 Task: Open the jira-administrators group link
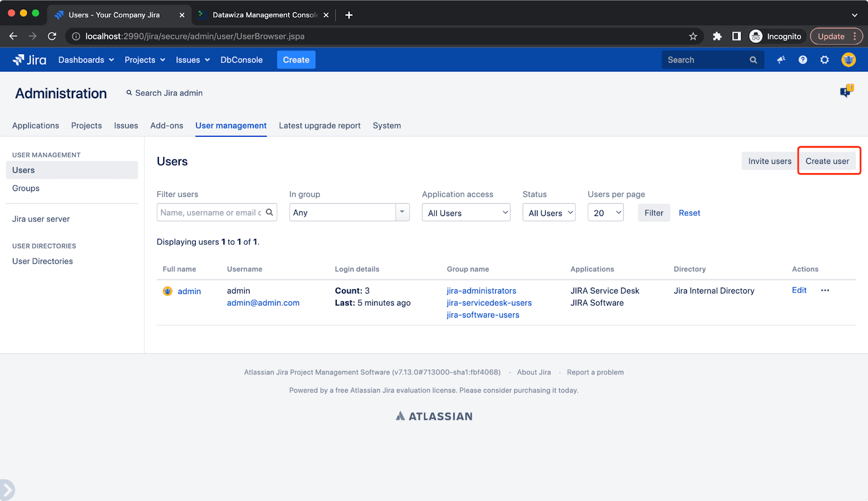click(482, 291)
